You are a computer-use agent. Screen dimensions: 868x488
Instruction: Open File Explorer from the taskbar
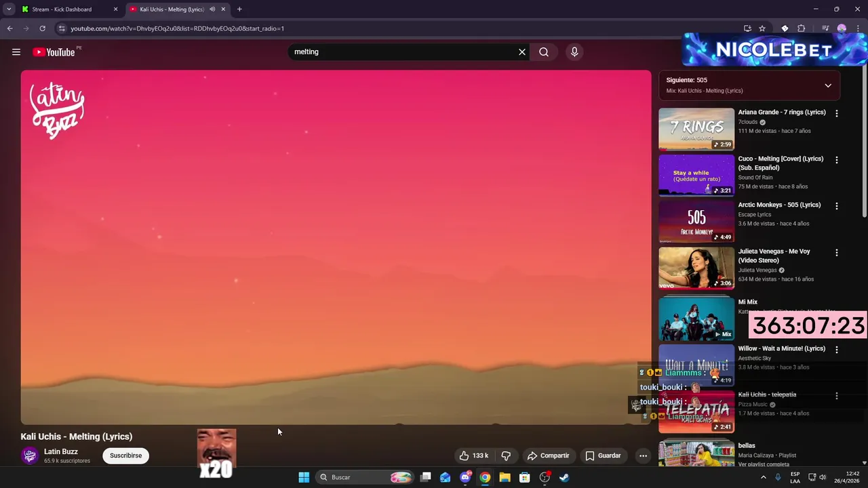(505, 477)
